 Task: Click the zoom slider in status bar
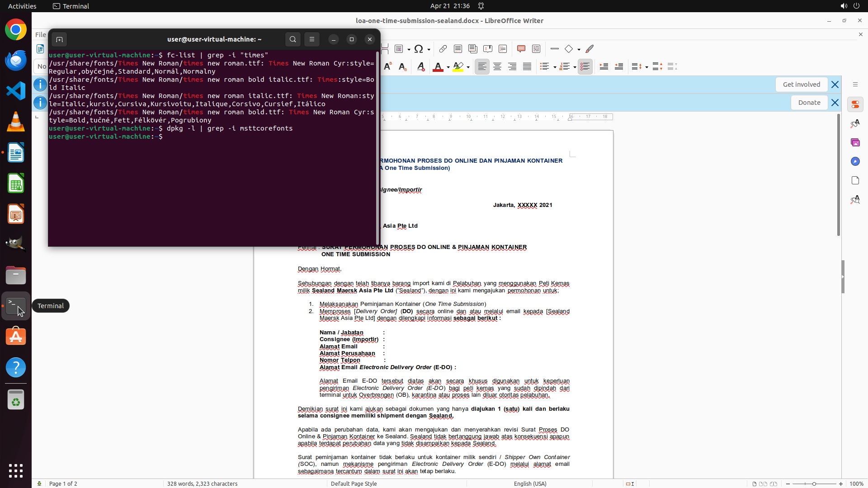click(x=814, y=483)
